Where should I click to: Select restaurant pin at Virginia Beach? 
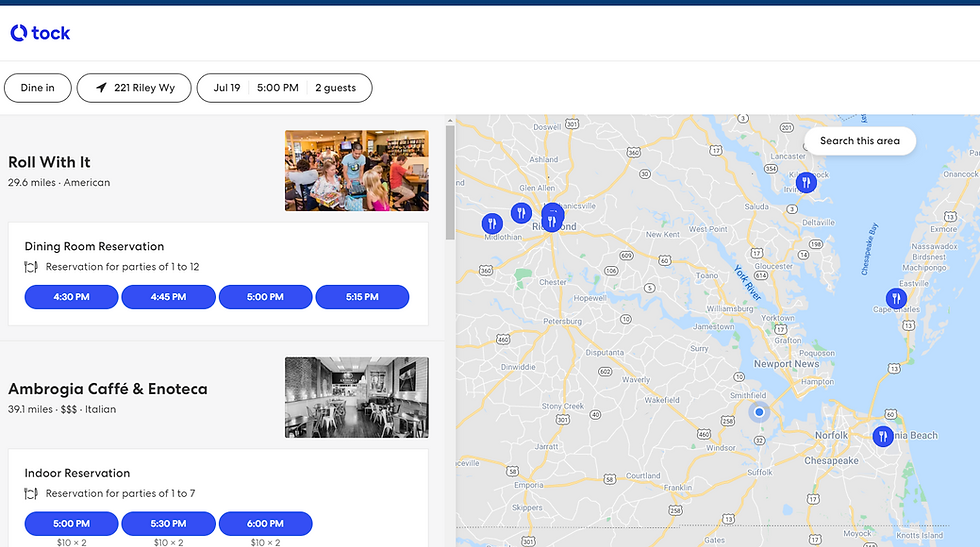tap(882, 436)
